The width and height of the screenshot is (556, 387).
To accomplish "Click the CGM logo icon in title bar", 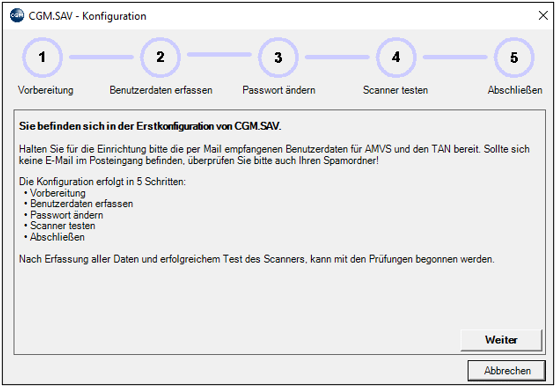I will pos(17,16).
